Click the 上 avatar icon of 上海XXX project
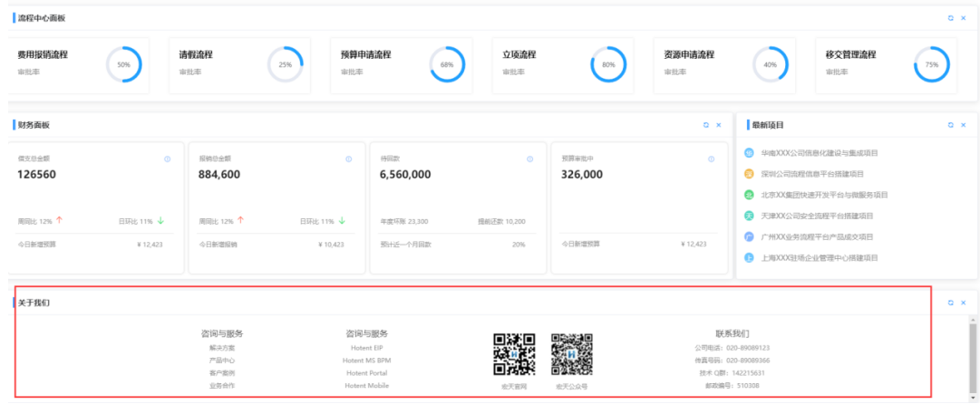 click(x=750, y=258)
